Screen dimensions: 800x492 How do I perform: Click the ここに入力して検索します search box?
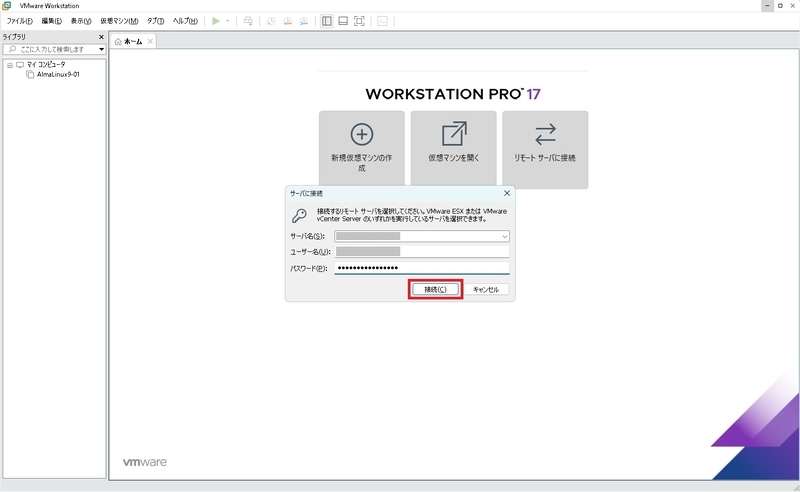54,49
